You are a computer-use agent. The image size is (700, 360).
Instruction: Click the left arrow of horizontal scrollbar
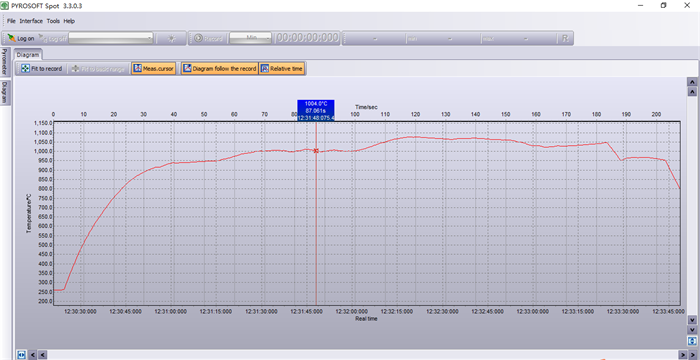pyautogui.click(x=43, y=355)
